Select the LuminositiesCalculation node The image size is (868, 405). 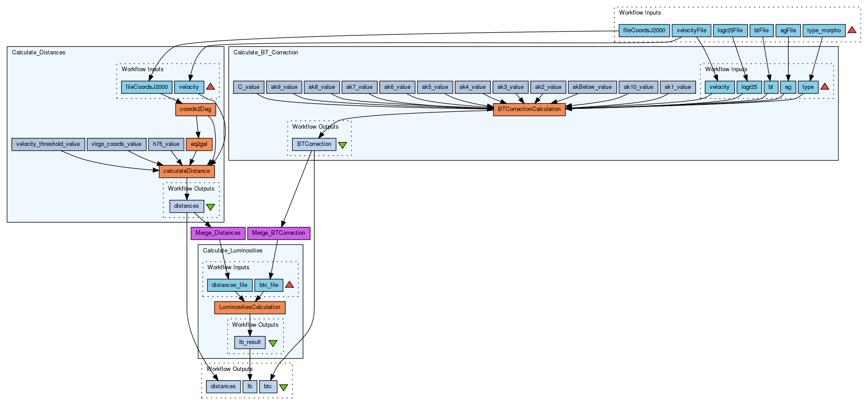pos(250,307)
